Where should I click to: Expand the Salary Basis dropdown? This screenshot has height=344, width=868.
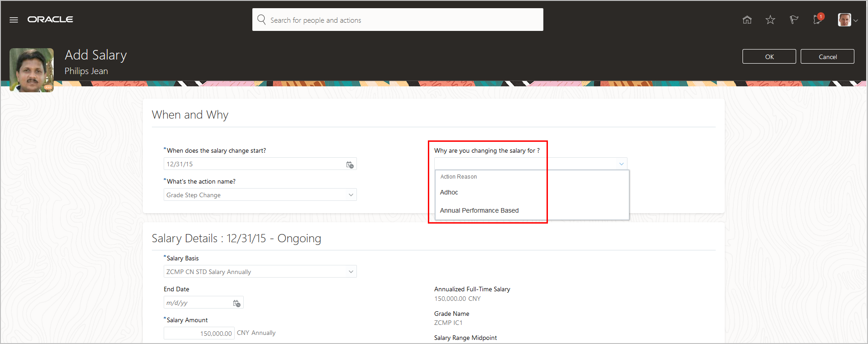(351, 272)
